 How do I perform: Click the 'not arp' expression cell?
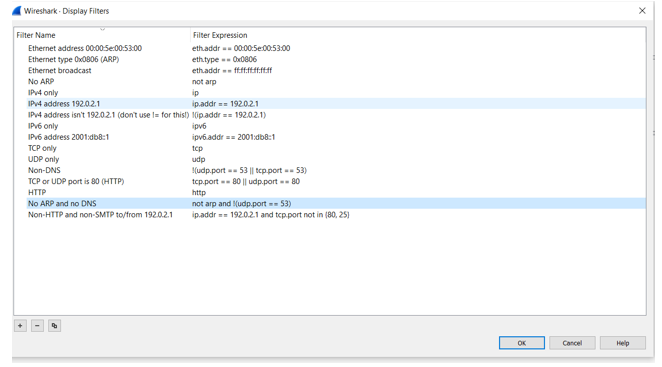(204, 82)
